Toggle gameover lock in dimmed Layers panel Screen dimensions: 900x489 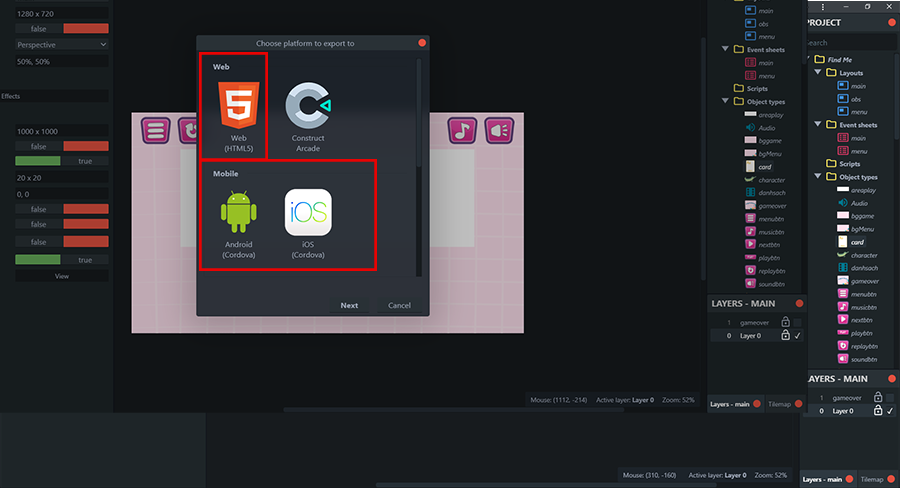(x=785, y=322)
